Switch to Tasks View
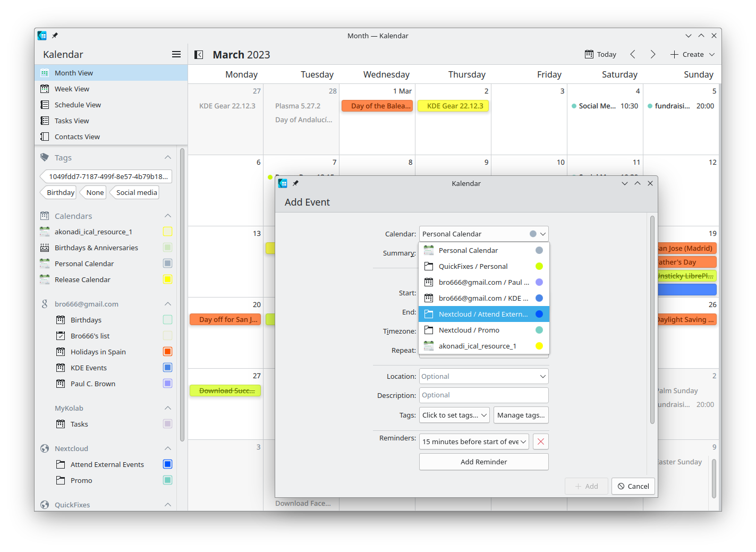756x552 pixels. click(x=111, y=121)
